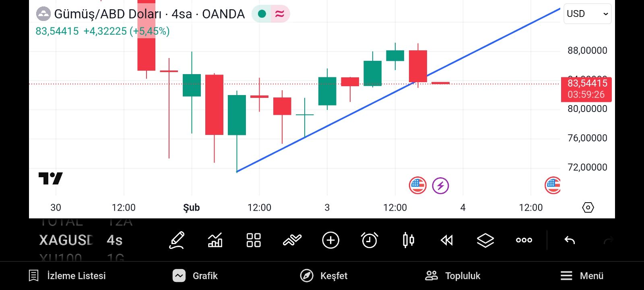Change chart type via candlestick icon
This screenshot has height=290, width=644.
[x=408, y=240]
